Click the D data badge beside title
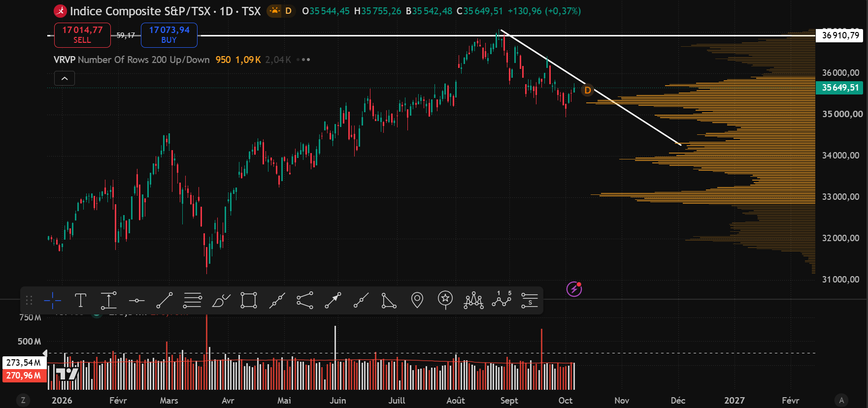The image size is (868, 408). click(288, 11)
